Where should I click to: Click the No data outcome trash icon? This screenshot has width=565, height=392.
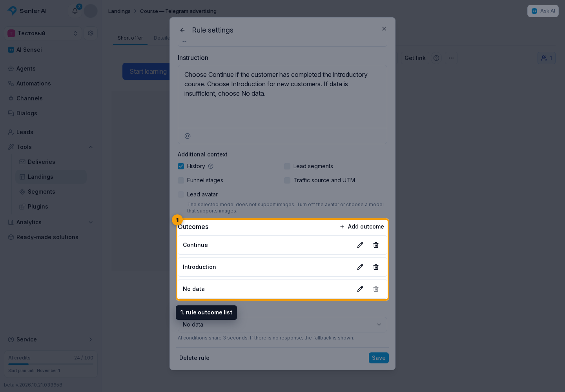[x=376, y=289]
